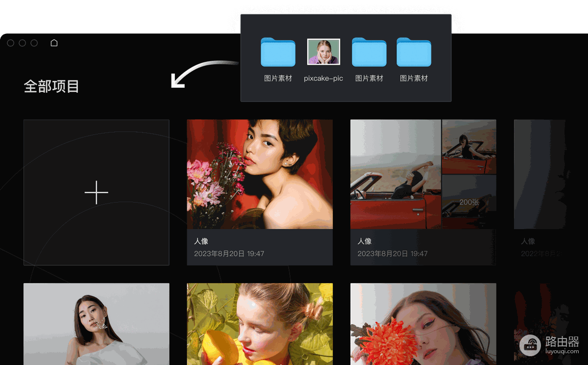Open the woman in white dress project thumbnail
The image size is (588, 365).
(97, 324)
